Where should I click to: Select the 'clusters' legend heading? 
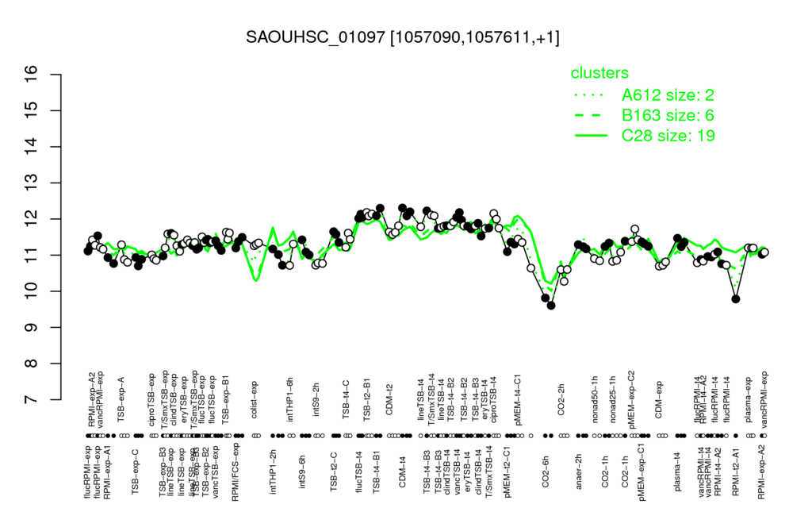pyautogui.click(x=599, y=73)
